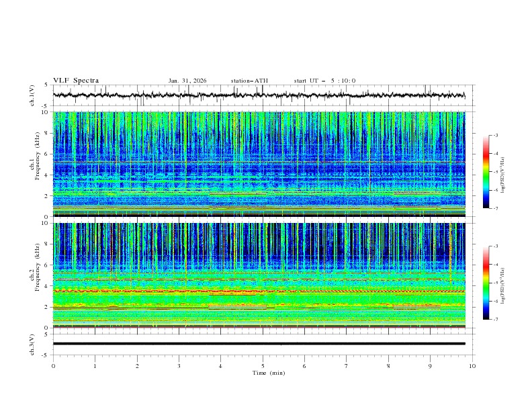
Task: Click time axis tick label "5"
Action: [x=263, y=366]
